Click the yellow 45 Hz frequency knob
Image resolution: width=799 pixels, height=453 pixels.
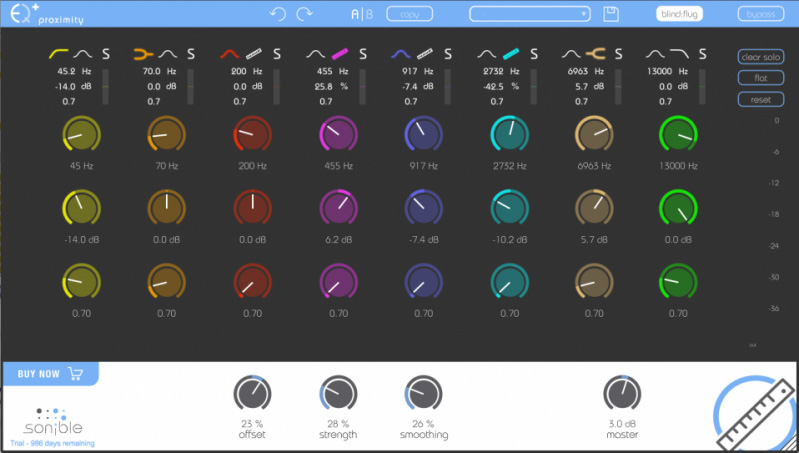click(82, 135)
